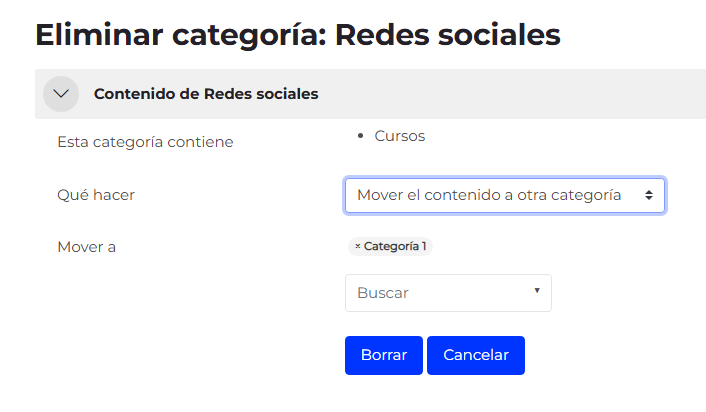Click the bullet point beside Cursos

pos(359,136)
